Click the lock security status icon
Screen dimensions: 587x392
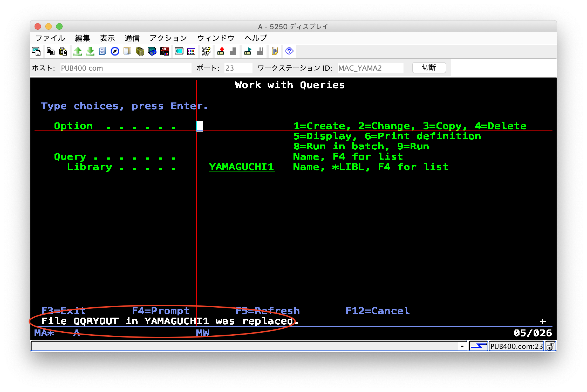coord(551,346)
